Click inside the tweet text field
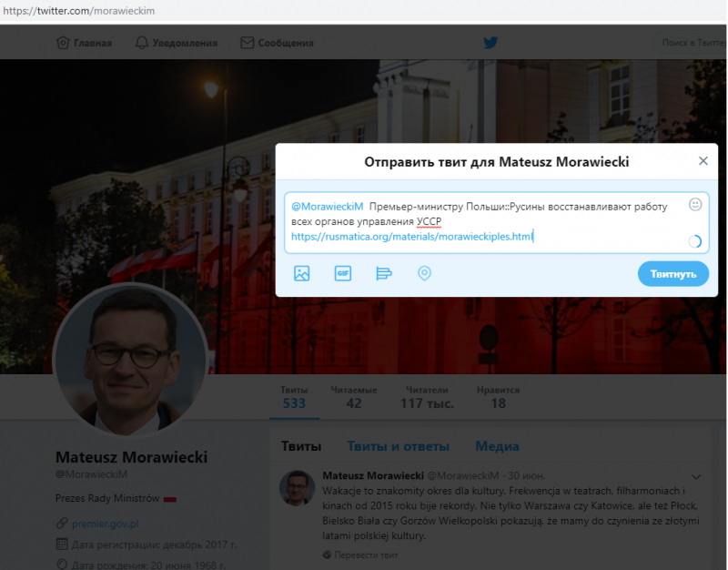 (496, 222)
